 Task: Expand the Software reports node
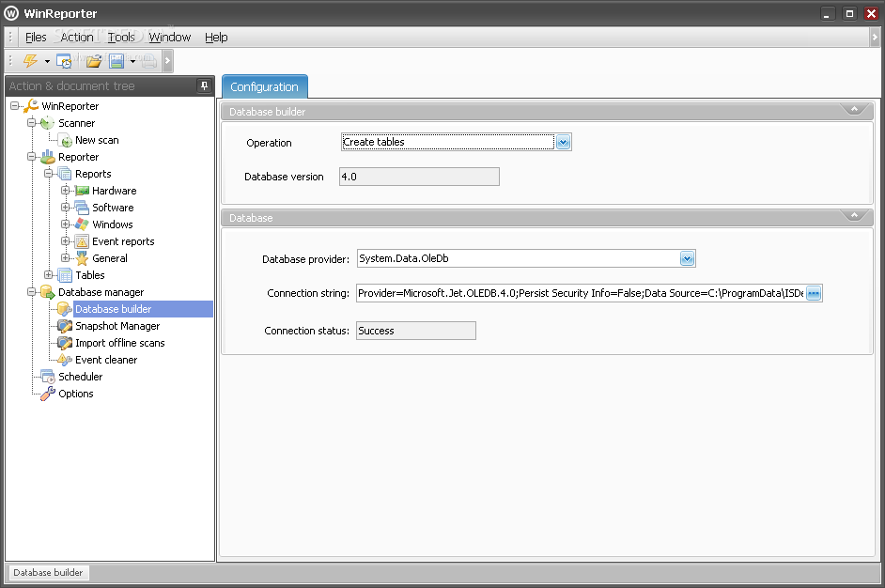pos(66,207)
